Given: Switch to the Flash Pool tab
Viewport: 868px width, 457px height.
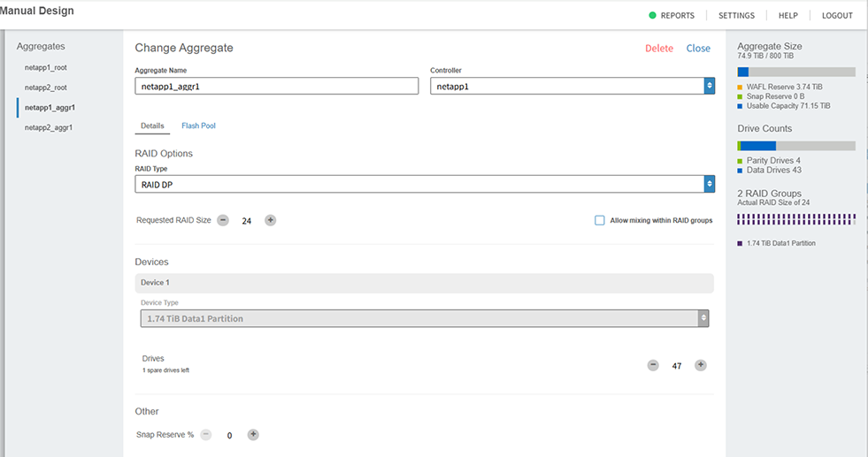Looking at the screenshot, I should (198, 126).
